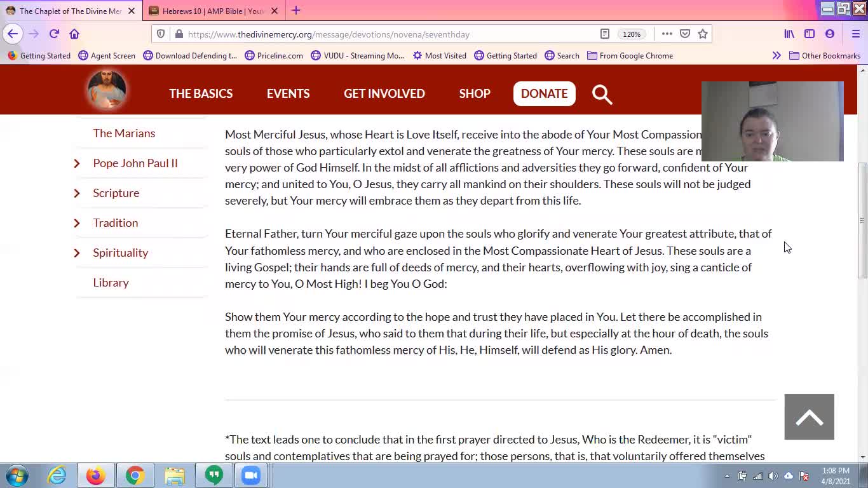Expand the Spirituality sidebar section

coord(77,253)
